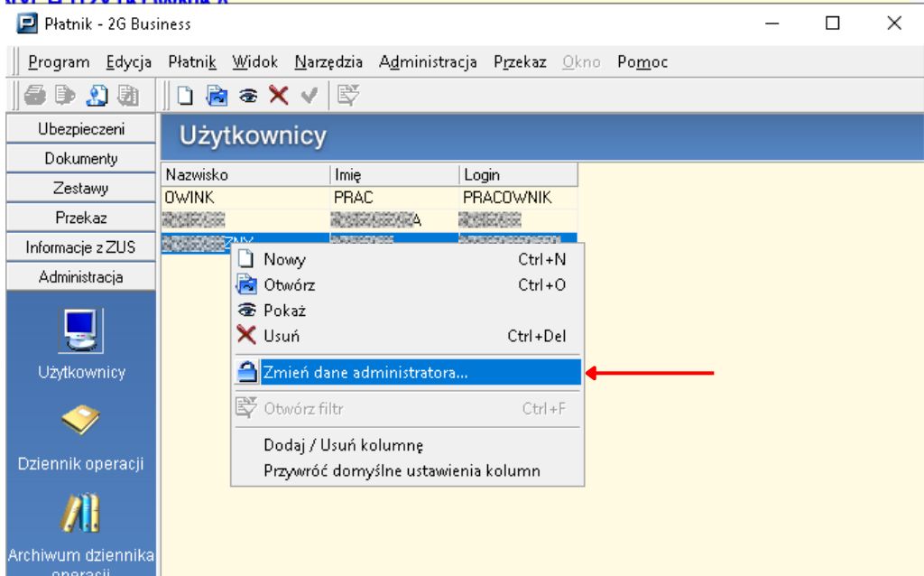Open the Płatnik menu
The height and width of the screenshot is (576, 924).
pos(192,62)
